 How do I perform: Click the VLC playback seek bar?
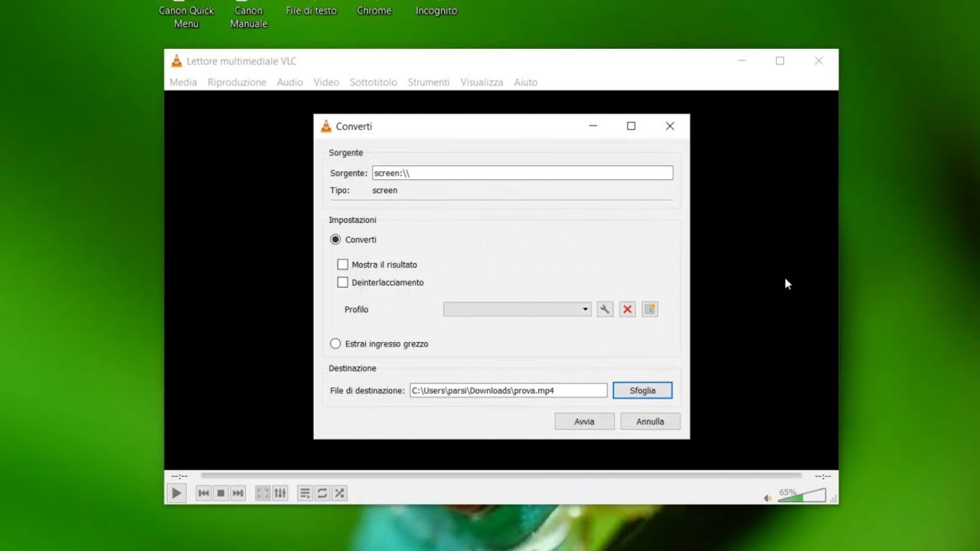pos(501,476)
